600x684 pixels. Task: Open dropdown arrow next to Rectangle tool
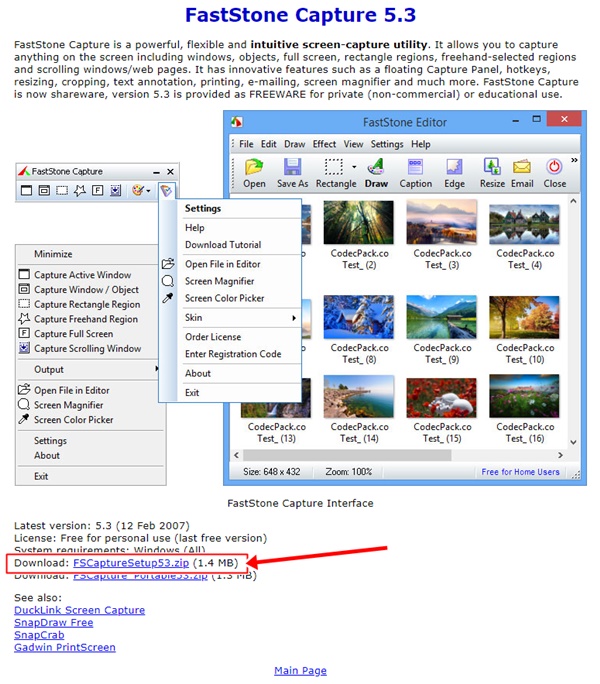[354, 167]
